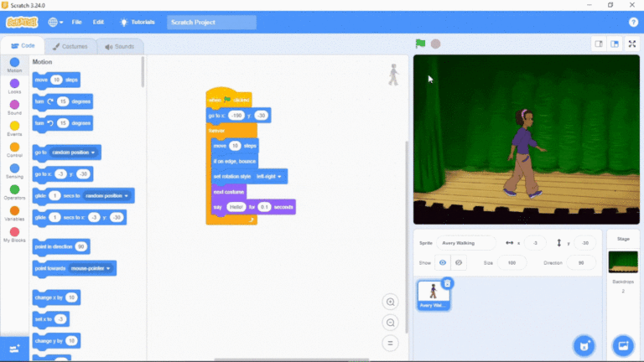Image resolution: width=644 pixels, height=362 pixels.
Task: Zoom in the code workspace
Action: click(x=390, y=302)
